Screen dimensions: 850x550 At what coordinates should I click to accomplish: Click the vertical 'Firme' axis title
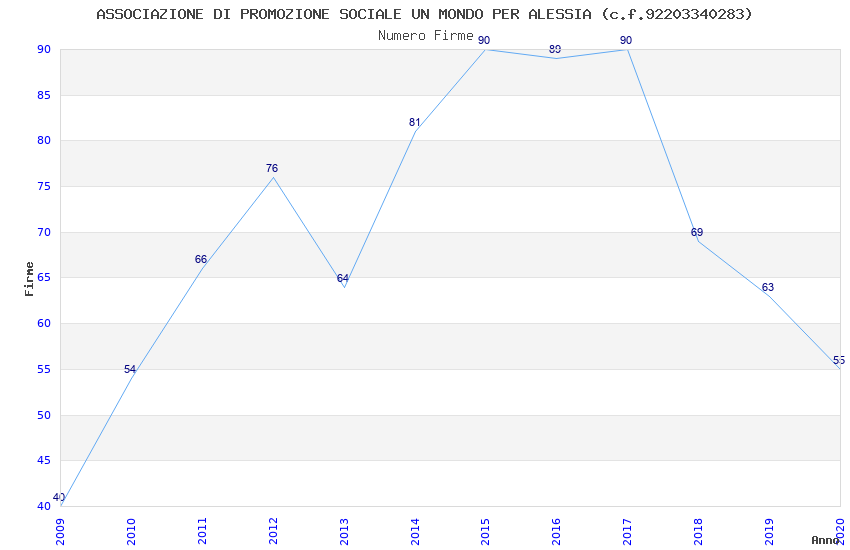[x=29, y=279]
